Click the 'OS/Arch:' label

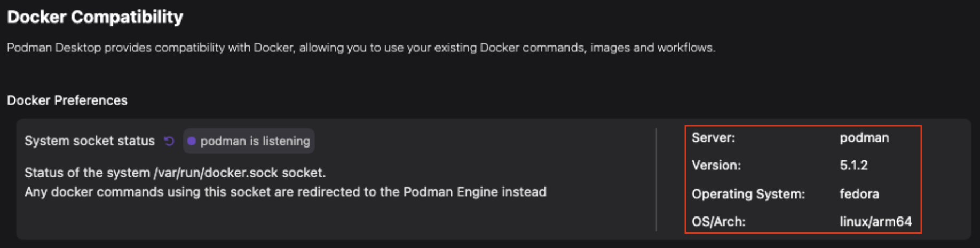pos(718,222)
